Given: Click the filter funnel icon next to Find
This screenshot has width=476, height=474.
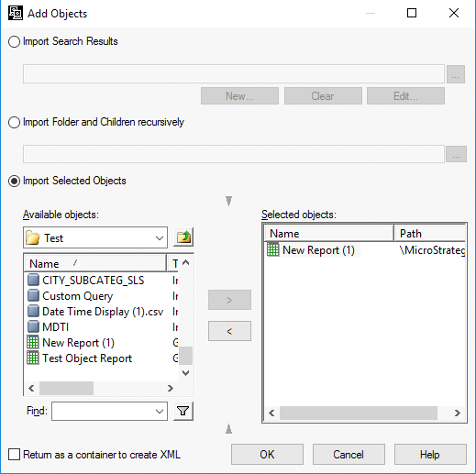Looking at the screenshot, I should (x=183, y=411).
